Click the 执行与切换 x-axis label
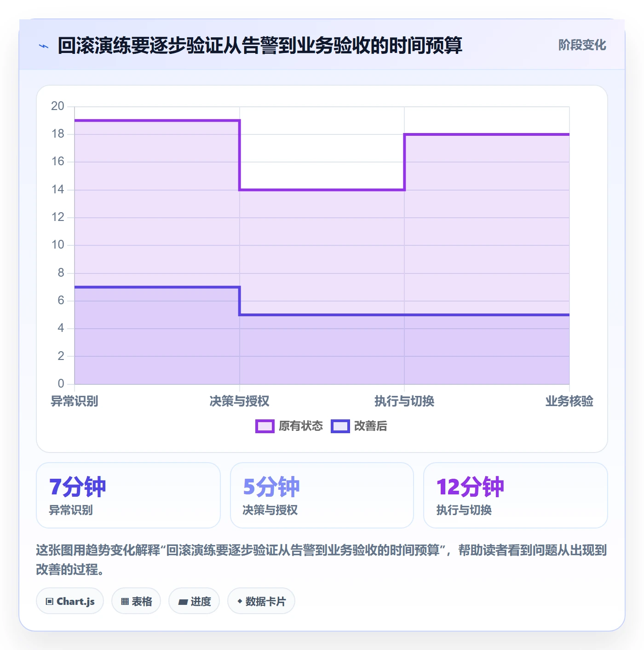Image resolution: width=644 pixels, height=650 pixels. click(404, 401)
